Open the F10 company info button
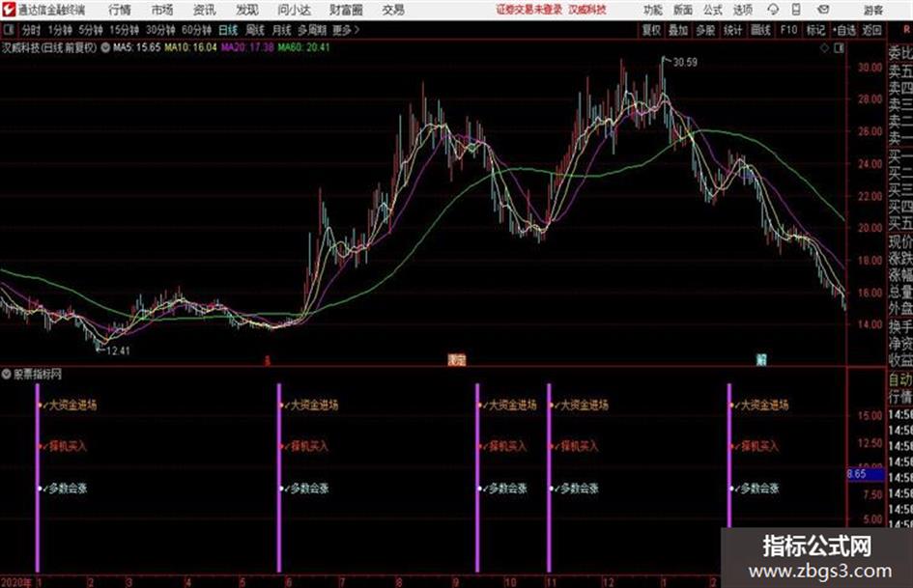The height and width of the screenshot is (588, 913). (x=788, y=30)
